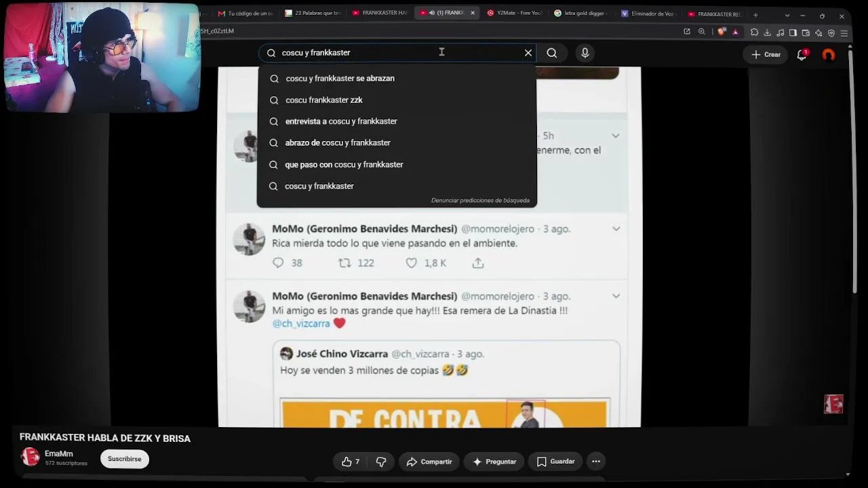
Task: Switch to the 'FRANKKASTER HA' YouTube tab
Action: pos(380,14)
